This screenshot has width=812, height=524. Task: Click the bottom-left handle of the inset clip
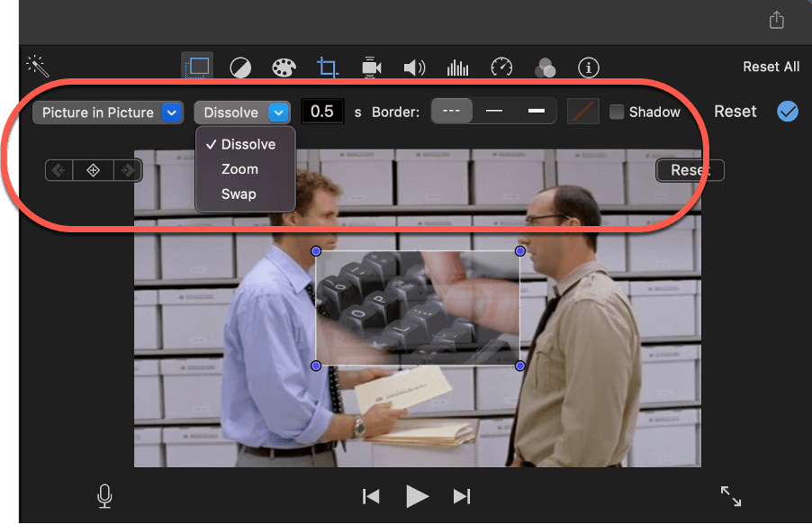316,366
